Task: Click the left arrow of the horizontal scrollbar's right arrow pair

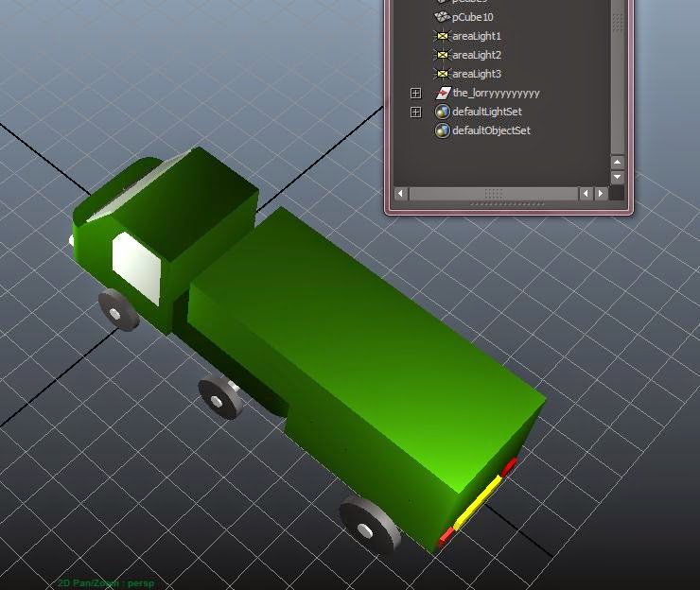Action: pyautogui.click(x=586, y=193)
